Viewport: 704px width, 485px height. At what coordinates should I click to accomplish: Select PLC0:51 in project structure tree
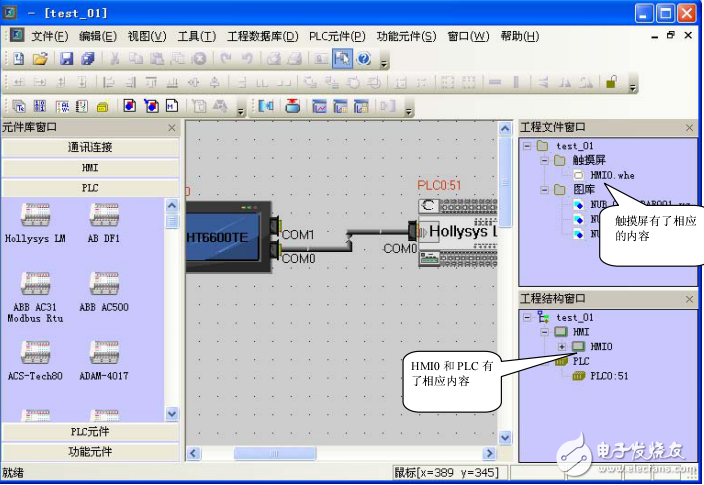pos(607,375)
